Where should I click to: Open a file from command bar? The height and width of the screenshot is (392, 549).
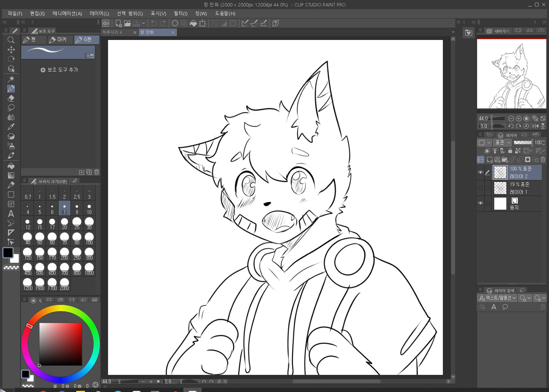pos(127,23)
